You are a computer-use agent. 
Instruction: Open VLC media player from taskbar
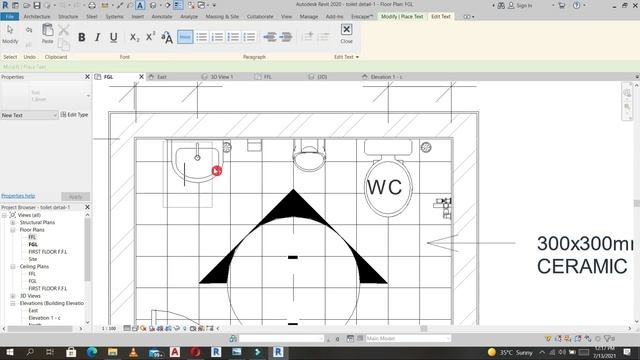(x=133, y=352)
